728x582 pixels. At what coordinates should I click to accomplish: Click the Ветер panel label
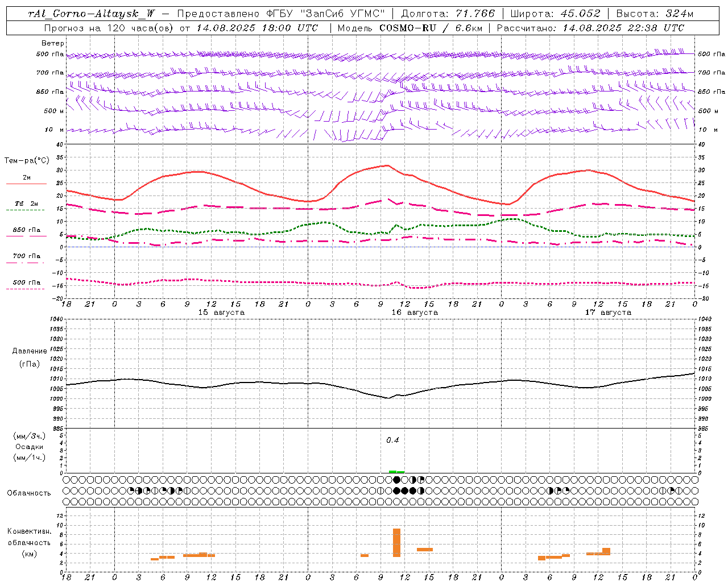pyautogui.click(x=53, y=43)
